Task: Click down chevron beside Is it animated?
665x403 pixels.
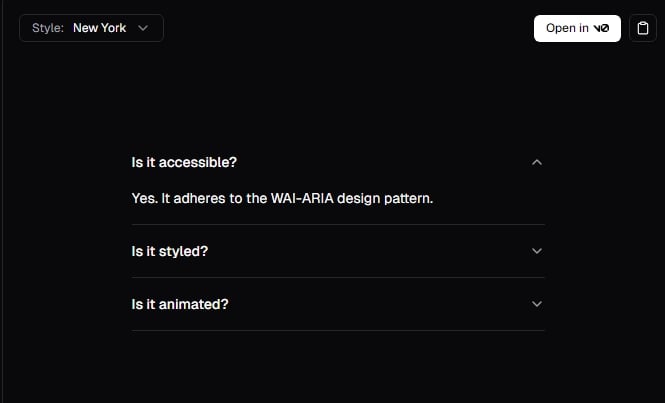Action: pos(537,304)
